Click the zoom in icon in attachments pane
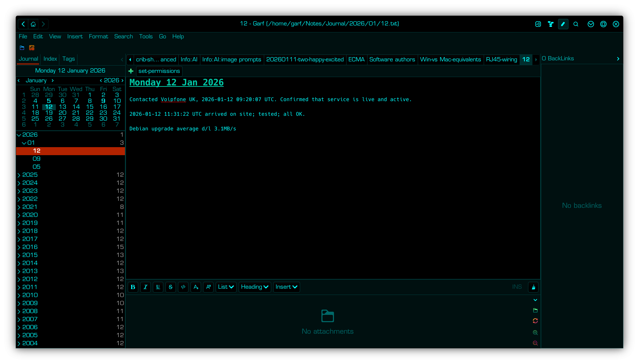This screenshot has height=364, width=639. coord(535,333)
